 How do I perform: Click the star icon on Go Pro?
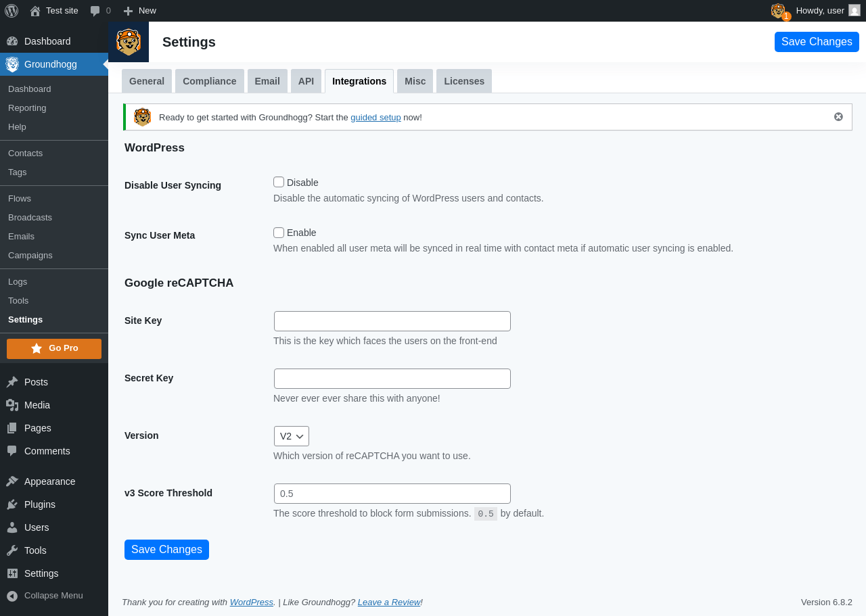click(x=37, y=348)
